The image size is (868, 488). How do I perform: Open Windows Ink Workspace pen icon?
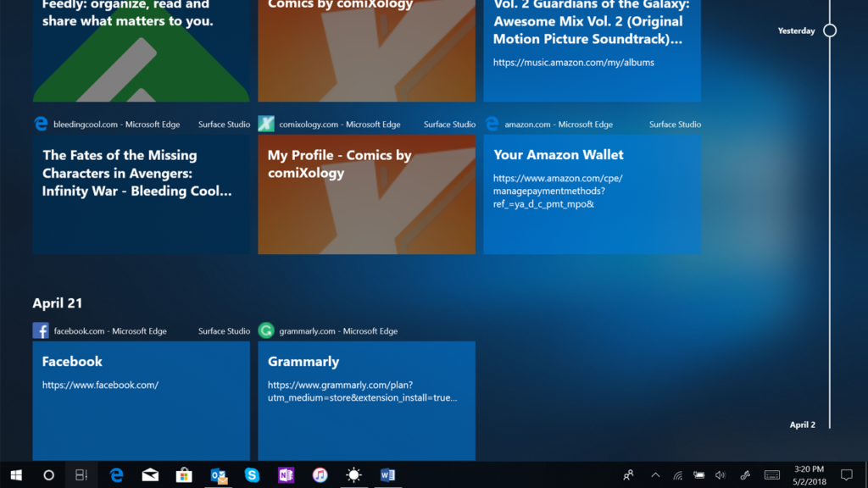coord(745,474)
